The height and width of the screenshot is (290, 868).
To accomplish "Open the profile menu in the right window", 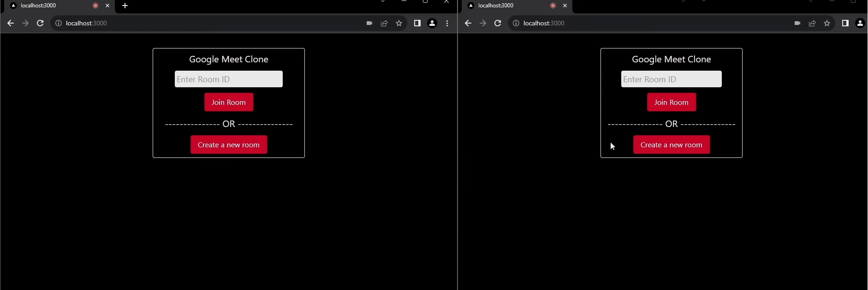I will pos(860,23).
